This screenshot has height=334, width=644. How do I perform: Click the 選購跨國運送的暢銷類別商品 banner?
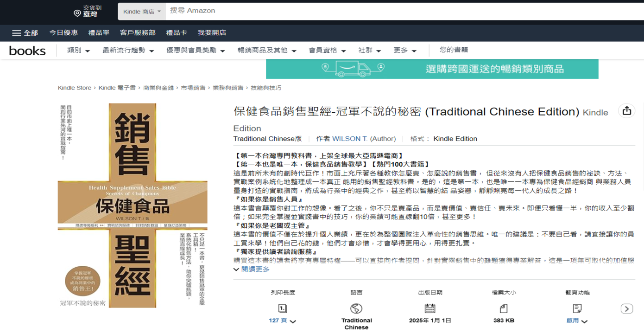[432, 69]
